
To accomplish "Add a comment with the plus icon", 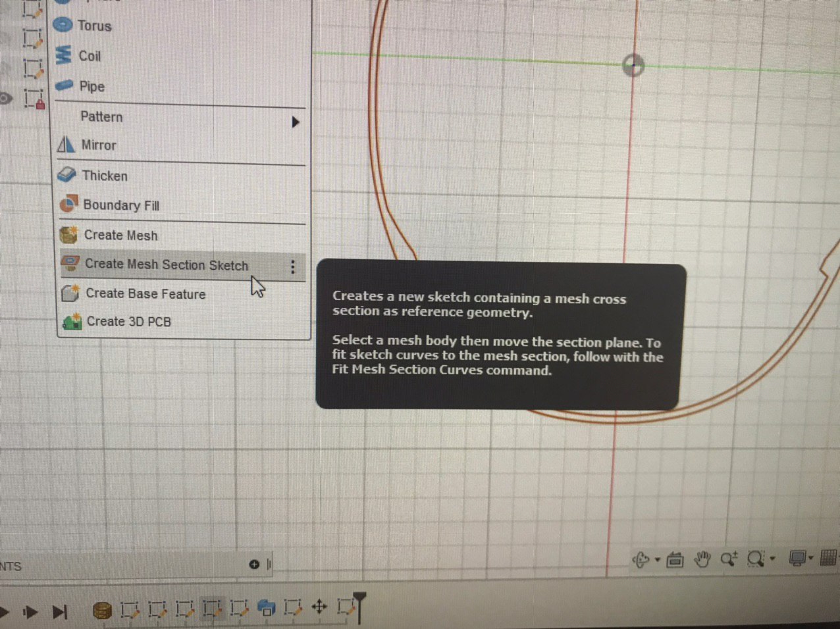I will coord(255,565).
